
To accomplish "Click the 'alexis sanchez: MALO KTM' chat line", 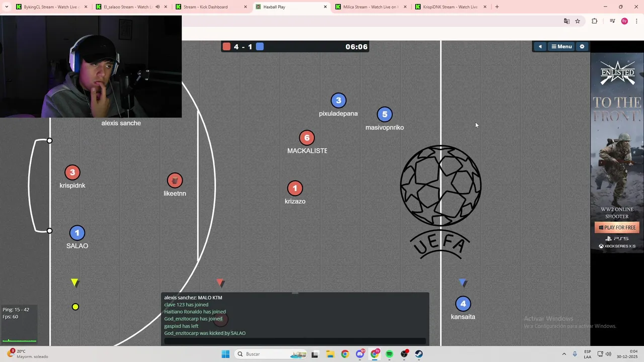I will click(193, 298).
